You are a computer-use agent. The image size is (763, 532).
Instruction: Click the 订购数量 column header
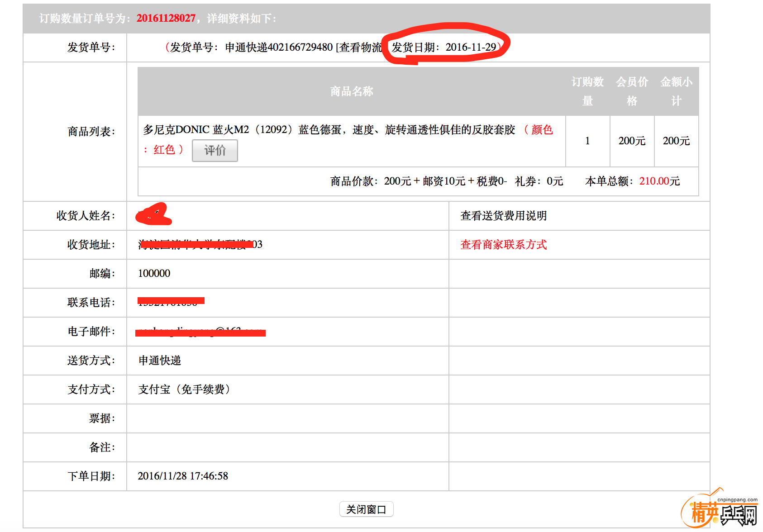coord(587,91)
